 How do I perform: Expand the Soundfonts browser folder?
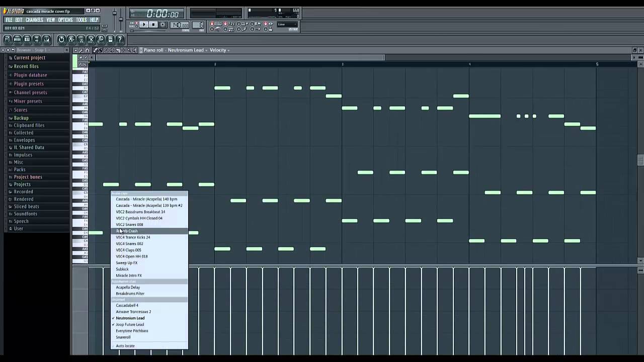pyautogui.click(x=25, y=214)
